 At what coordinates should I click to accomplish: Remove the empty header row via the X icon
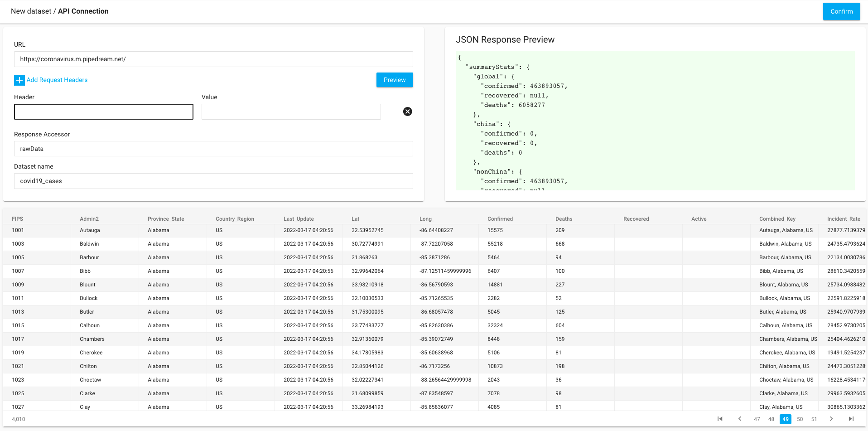[407, 111]
